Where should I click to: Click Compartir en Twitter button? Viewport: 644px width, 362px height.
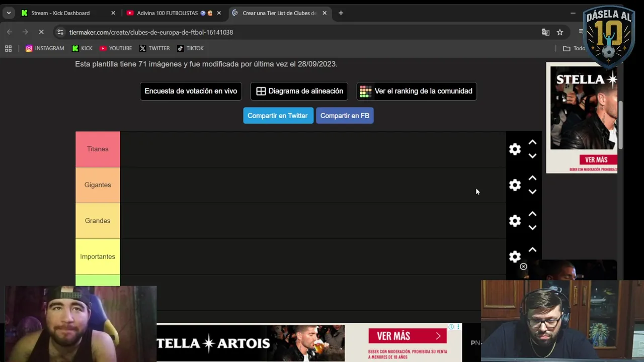pos(278,116)
